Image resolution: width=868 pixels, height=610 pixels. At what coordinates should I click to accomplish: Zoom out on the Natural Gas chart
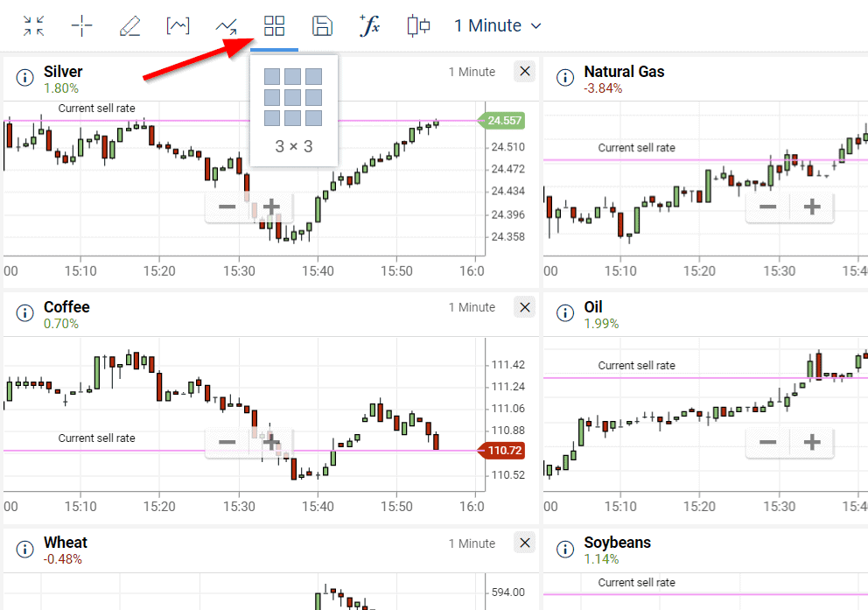point(767,207)
